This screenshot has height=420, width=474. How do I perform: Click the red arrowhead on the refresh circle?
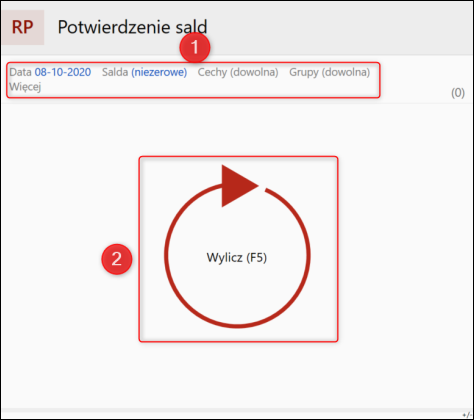(x=239, y=186)
